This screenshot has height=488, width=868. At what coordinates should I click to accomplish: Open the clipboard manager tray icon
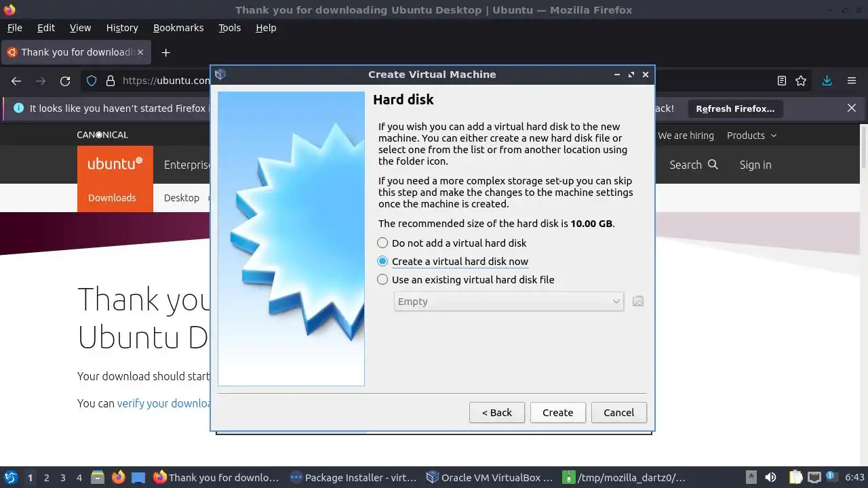[795, 478]
